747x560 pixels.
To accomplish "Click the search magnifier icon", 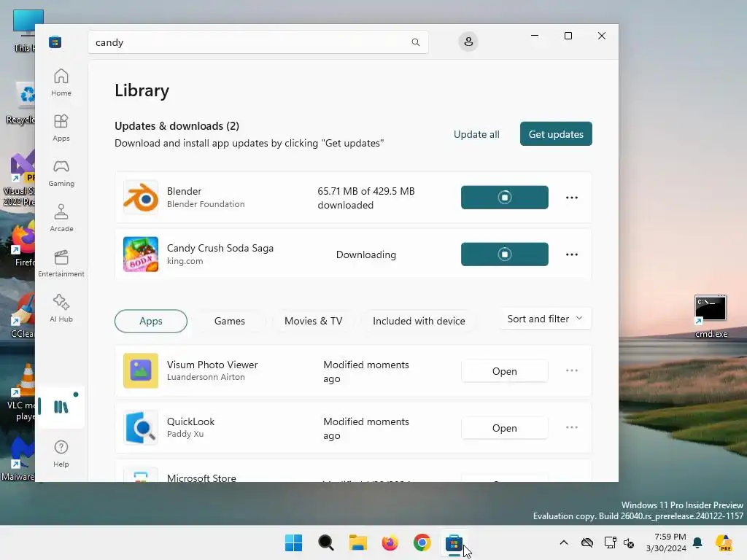I will 415,42.
